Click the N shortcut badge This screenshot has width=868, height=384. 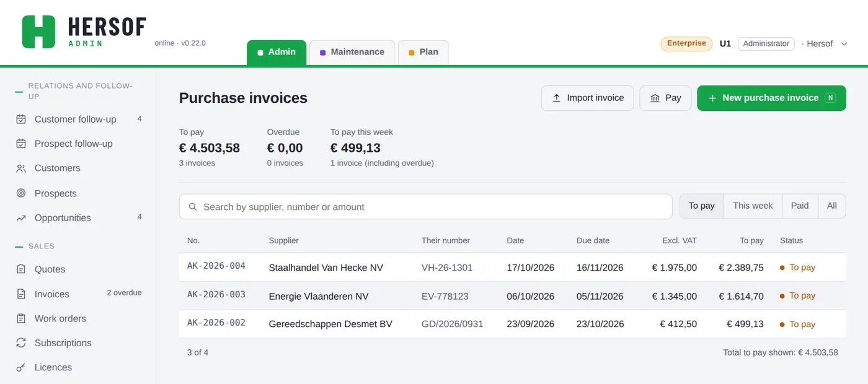pyautogui.click(x=830, y=98)
